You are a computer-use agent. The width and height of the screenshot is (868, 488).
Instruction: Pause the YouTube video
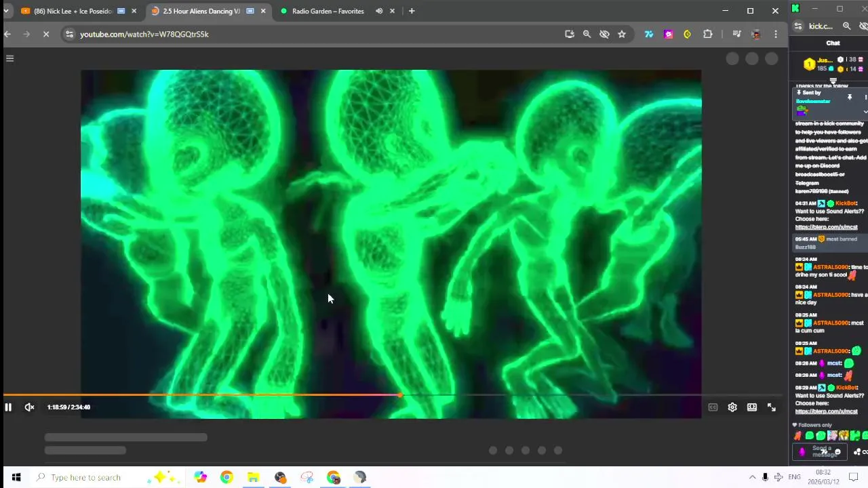(x=8, y=407)
